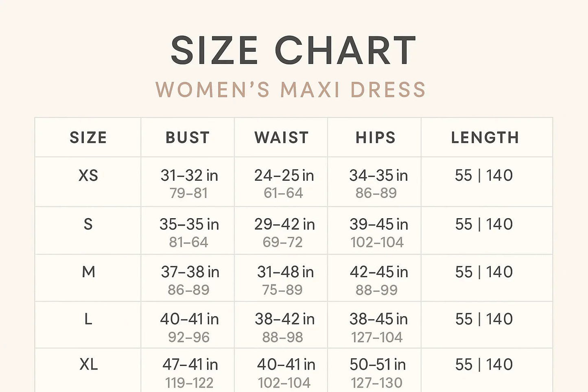Click the XS bust value 31–32 in
The image size is (588, 392).
tap(189, 176)
